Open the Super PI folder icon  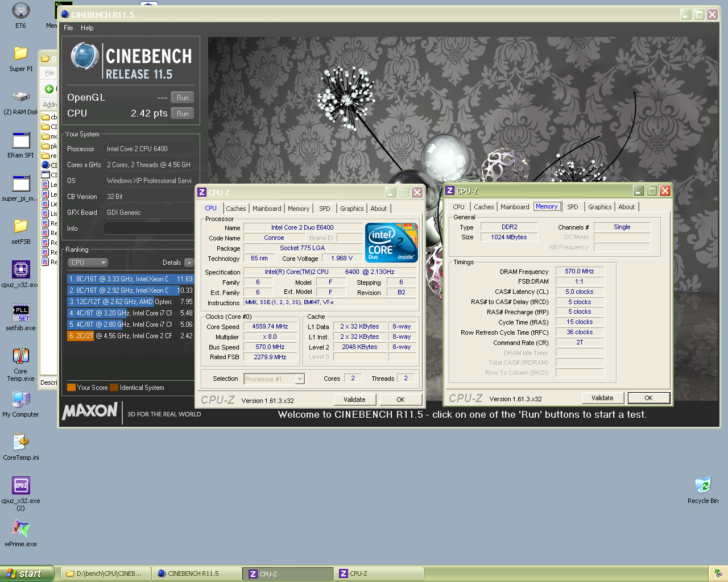[x=21, y=53]
